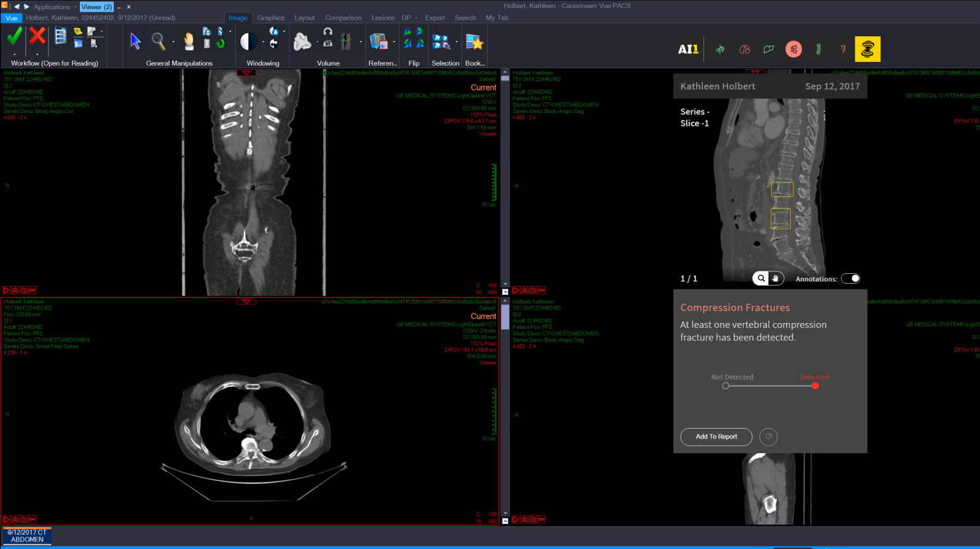Click the Not Detected slider endpoint
Image resolution: width=980 pixels, height=549 pixels.
[726, 386]
